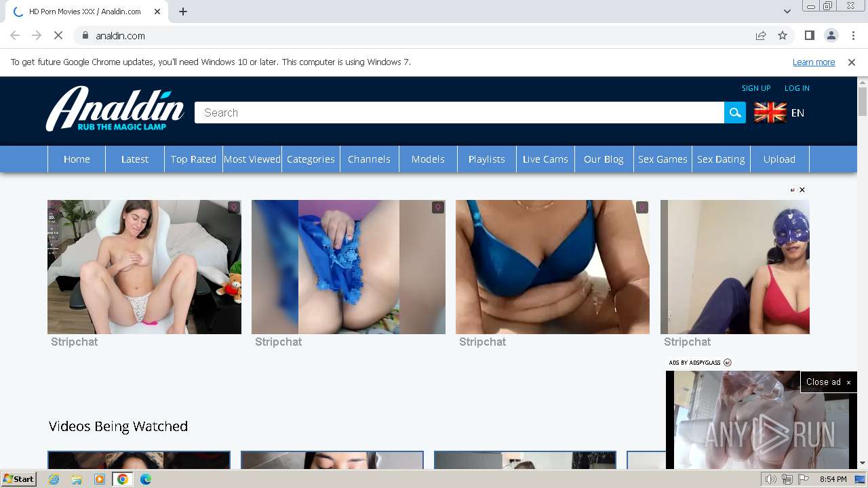Bookmark this page with the star icon

pyautogui.click(x=783, y=35)
